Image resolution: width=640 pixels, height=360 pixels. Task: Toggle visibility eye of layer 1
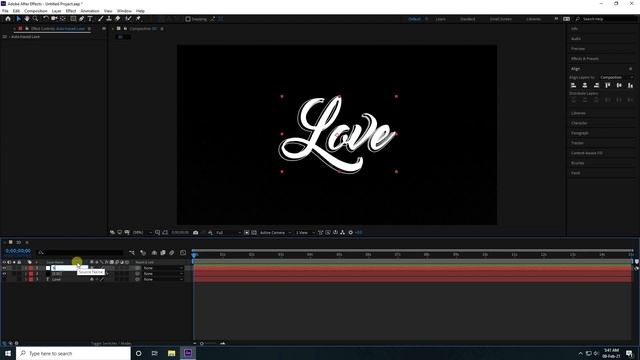pyautogui.click(x=4, y=268)
